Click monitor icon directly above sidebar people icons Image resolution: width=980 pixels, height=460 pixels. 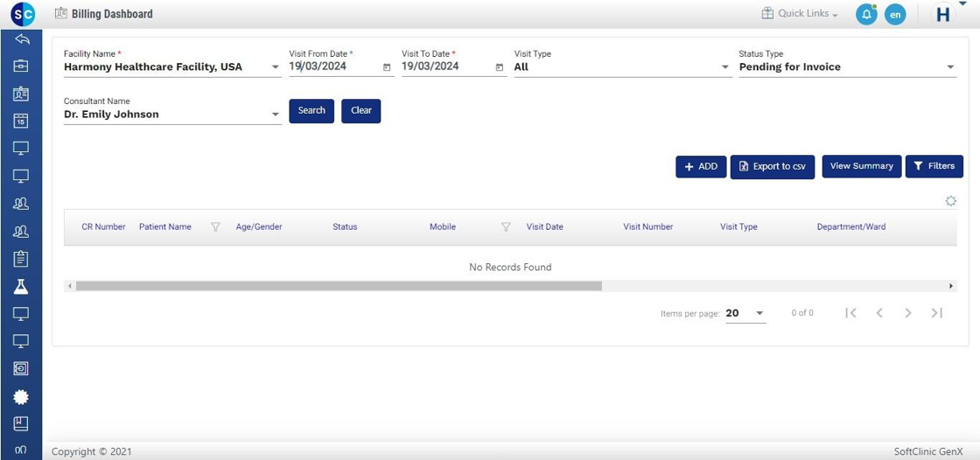coord(21,177)
